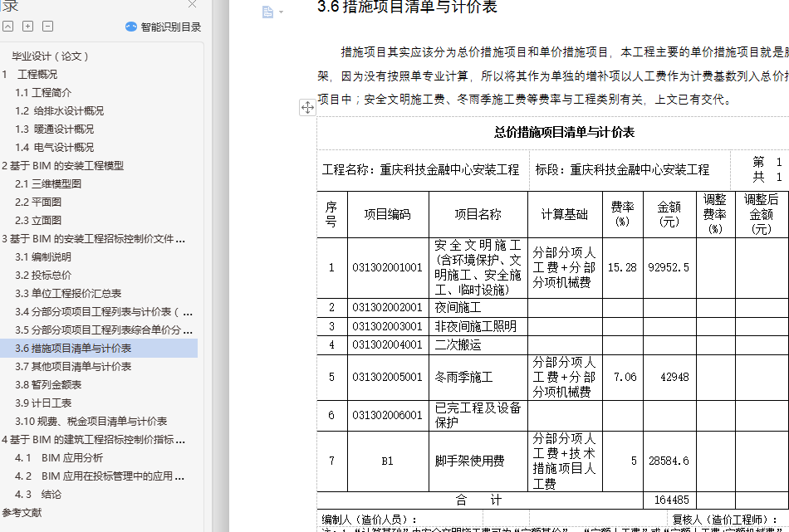Image resolution: width=789 pixels, height=532 pixels.
Task: Click code cell B1
Action: [388, 461]
